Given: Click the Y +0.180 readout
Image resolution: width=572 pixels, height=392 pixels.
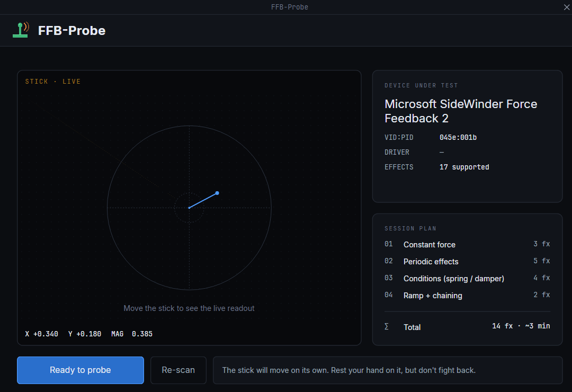Looking at the screenshot, I should click(x=85, y=334).
